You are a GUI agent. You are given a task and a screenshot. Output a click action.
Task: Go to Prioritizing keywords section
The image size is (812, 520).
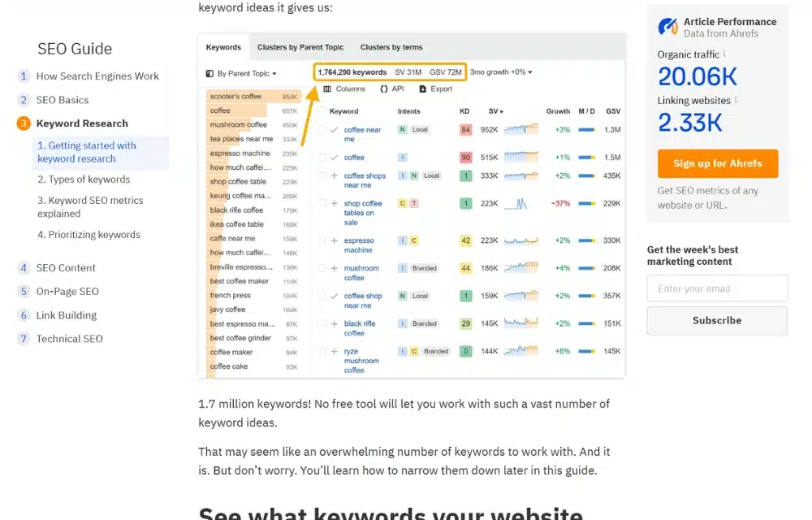(89, 235)
